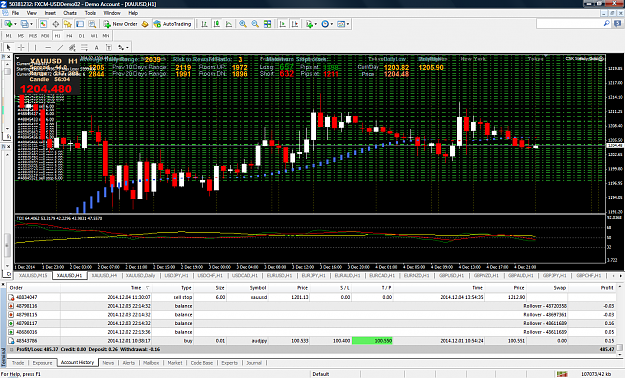Toggle Chart Shift
625x378 pixels.
pyautogui.click(x=295, y=24)
